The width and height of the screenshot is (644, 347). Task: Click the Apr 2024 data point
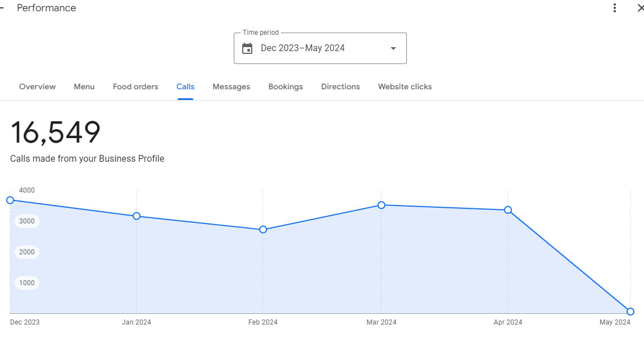click(x=508, y=210)
